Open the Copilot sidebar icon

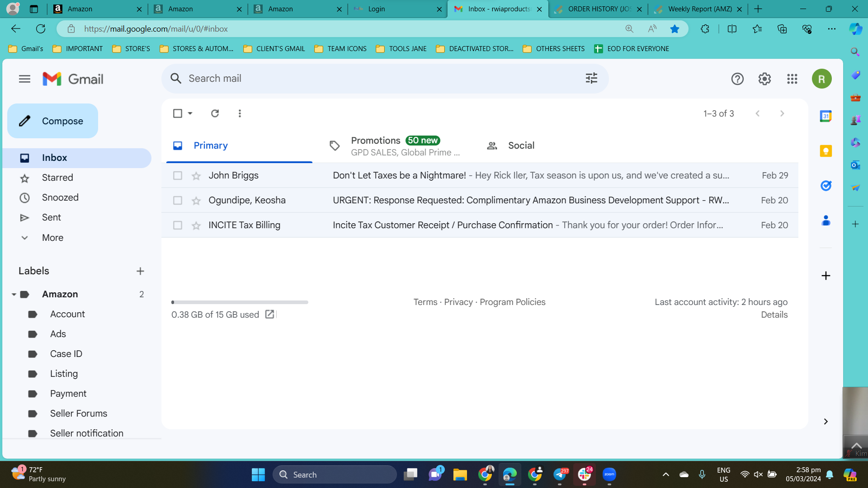point(855,29)
